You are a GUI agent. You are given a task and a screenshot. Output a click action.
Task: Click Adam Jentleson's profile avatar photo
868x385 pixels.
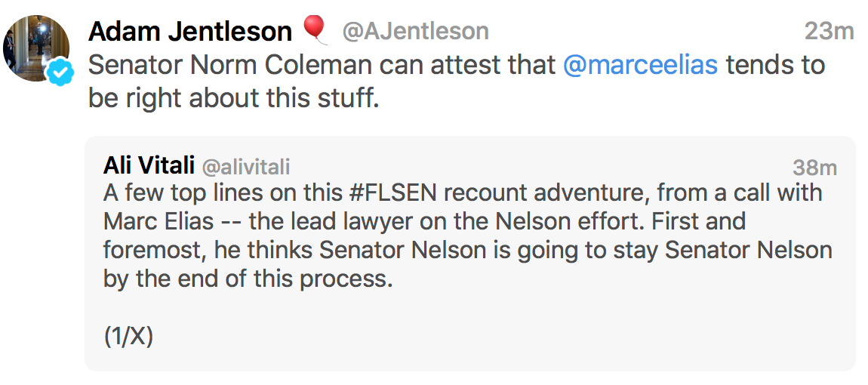(x=36, y=47)
